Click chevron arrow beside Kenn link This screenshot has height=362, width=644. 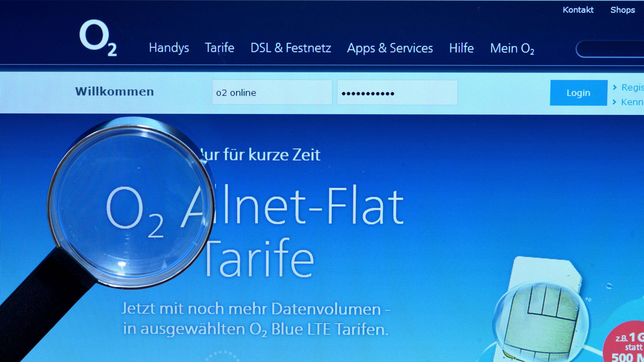point(614,102)
